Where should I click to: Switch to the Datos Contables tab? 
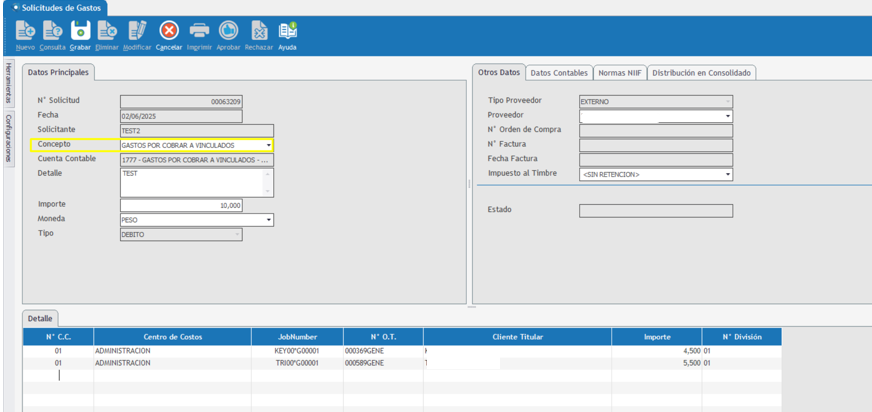559,73
